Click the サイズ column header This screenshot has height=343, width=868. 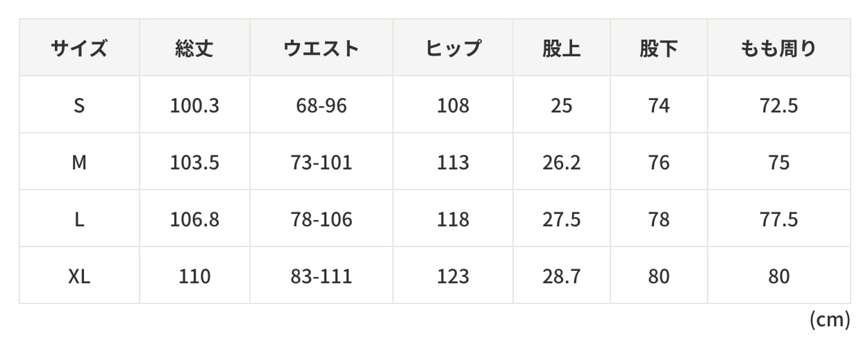pos(79,48)
